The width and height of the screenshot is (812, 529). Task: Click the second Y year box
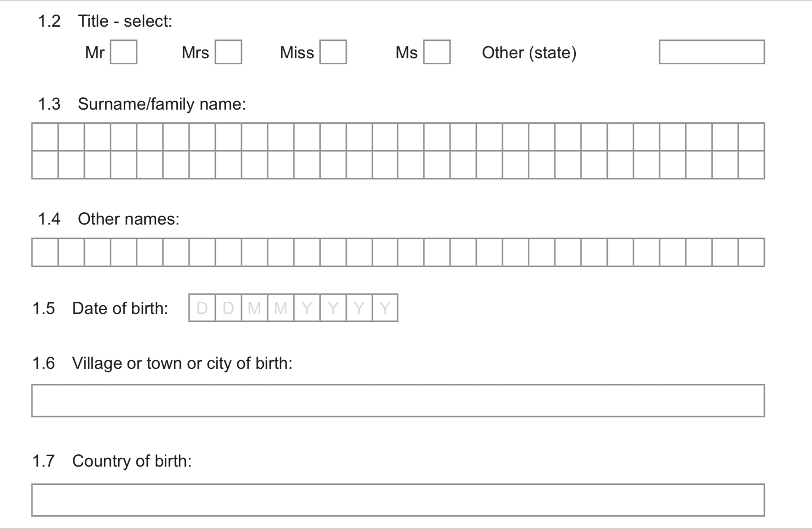(x=333, y=308)
